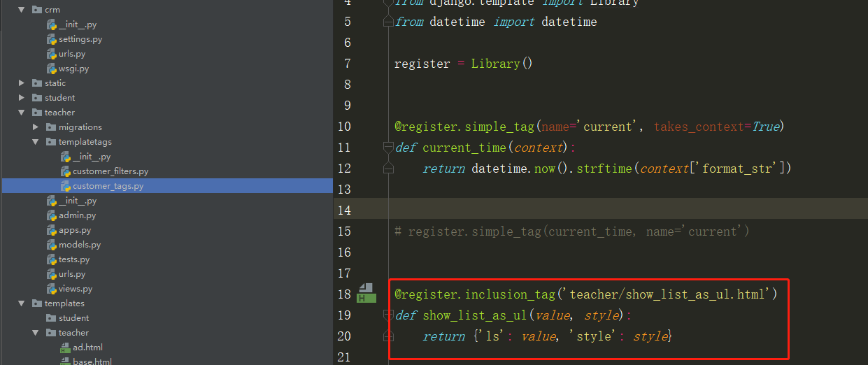Image resolution: width=868 pixels, height=365 pixels.
Task: Open urls.py in crm folder
Action: [72, 54]
